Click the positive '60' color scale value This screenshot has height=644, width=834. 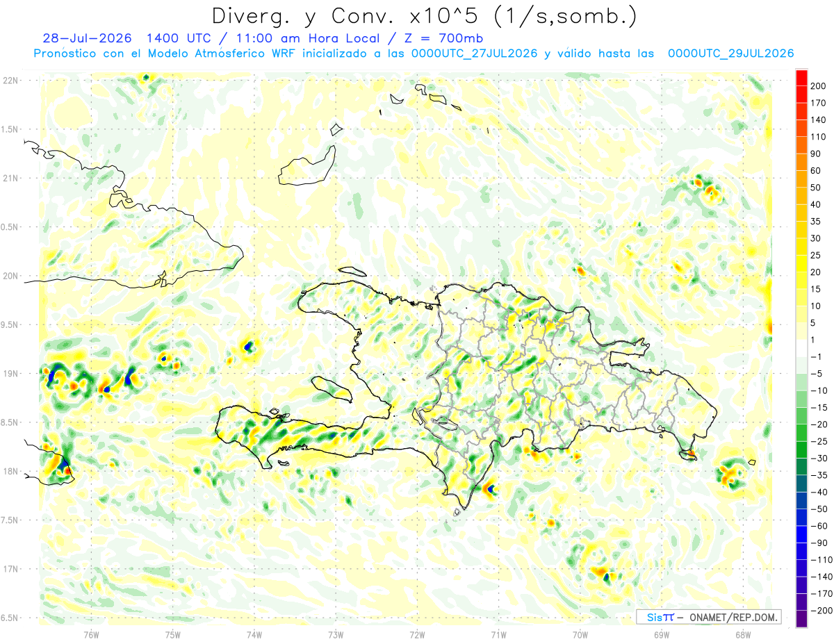(816, 171)
